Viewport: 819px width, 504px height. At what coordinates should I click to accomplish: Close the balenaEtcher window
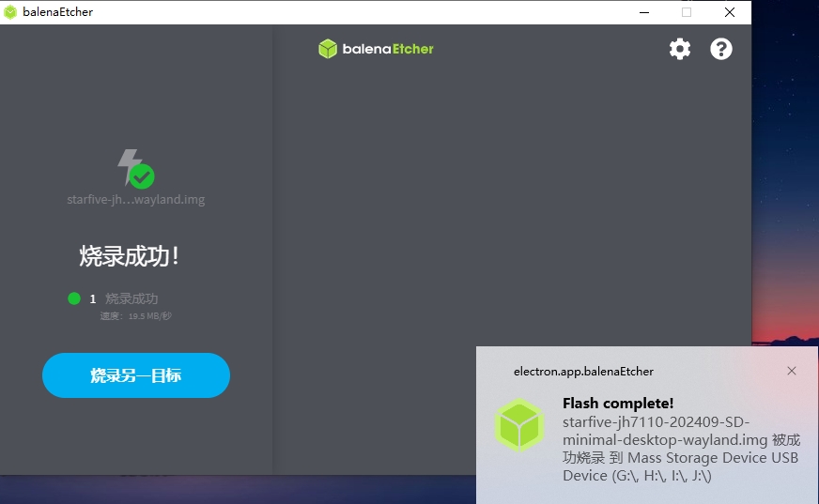click(x=730, y=12)
